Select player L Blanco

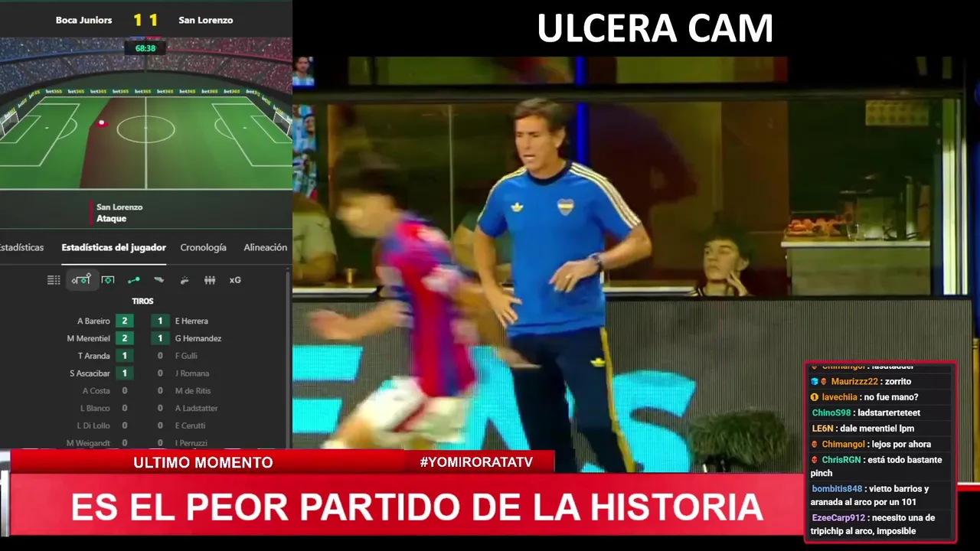[93, 409]
